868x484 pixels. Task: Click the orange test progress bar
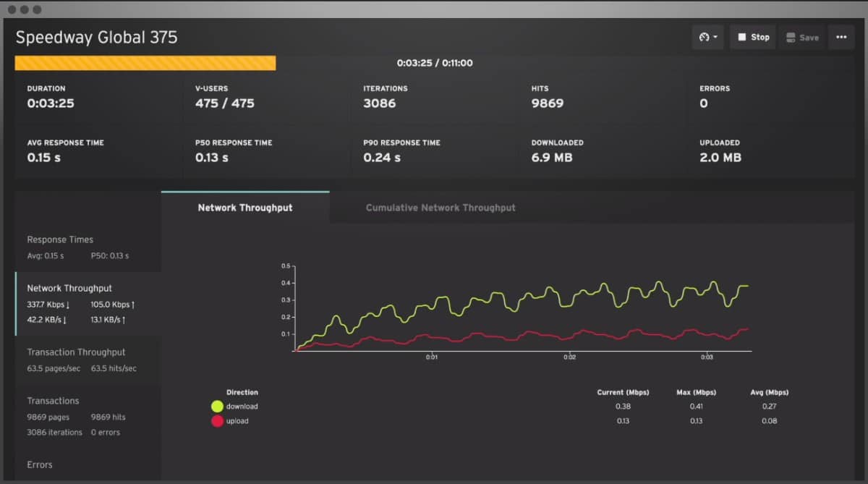pos(145,63)
